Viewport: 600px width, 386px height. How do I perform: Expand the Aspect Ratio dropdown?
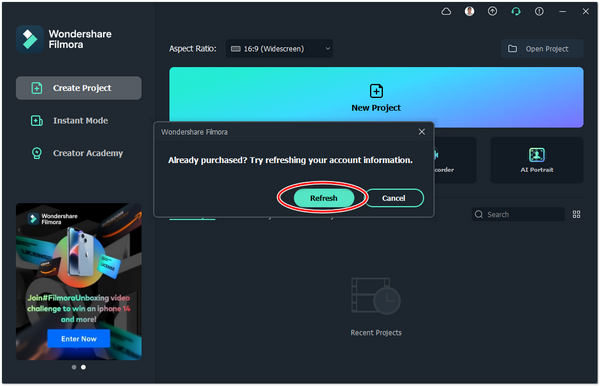[x=279, y=49]
